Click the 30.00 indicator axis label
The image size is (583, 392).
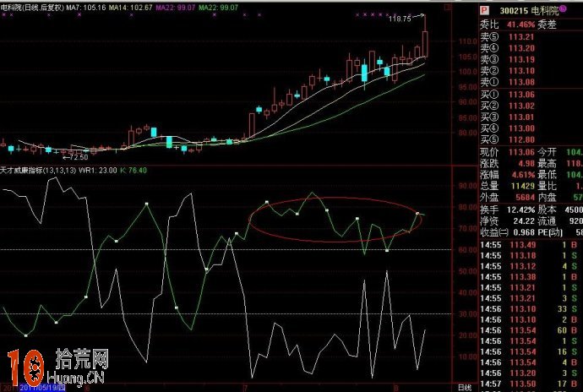pos(468,314)
